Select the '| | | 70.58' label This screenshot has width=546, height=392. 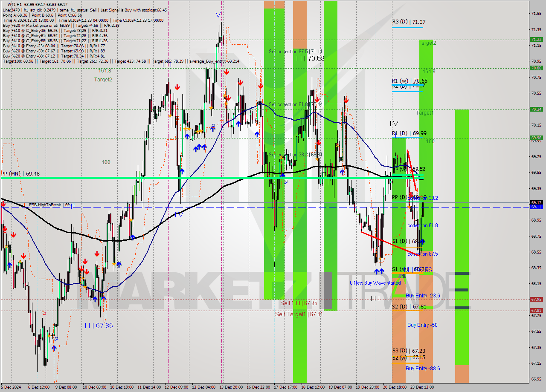pos(311,58)
